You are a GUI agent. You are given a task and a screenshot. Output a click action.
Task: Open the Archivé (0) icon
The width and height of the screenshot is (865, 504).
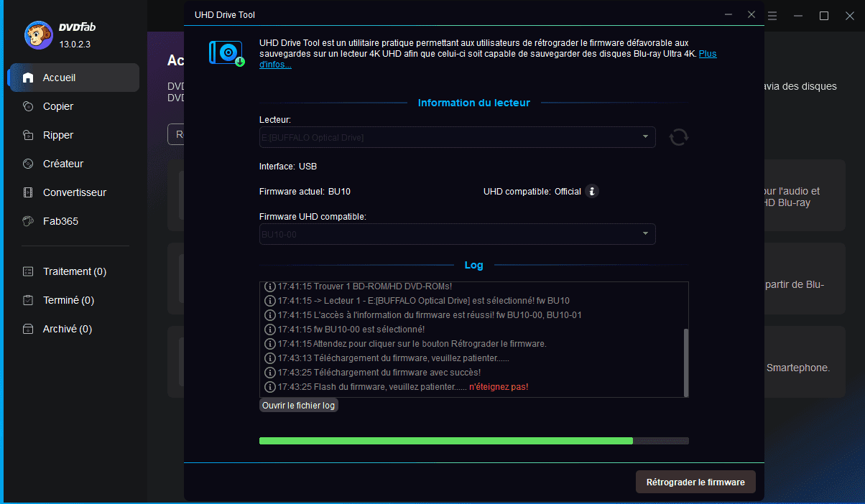[x=28, y=329]
